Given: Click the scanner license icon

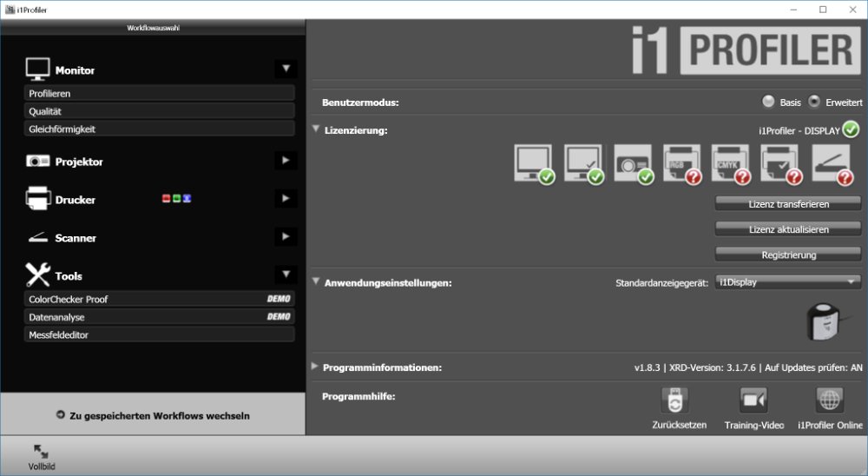Looking at the screenshot, I should click(x=832, y=164).
